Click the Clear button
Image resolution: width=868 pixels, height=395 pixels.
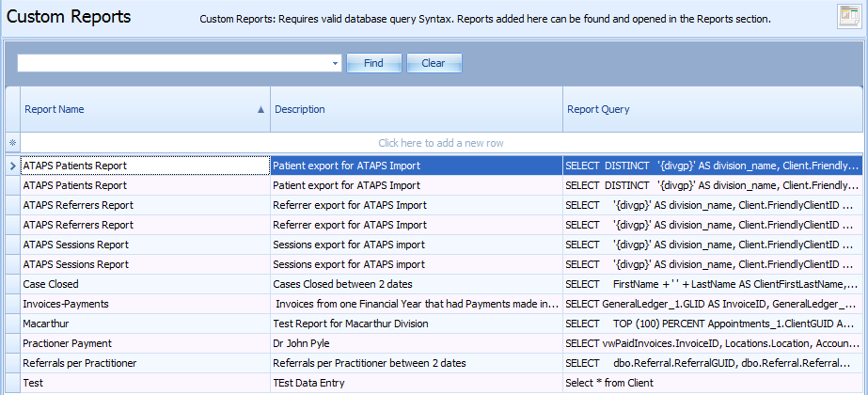click(434, 63)
